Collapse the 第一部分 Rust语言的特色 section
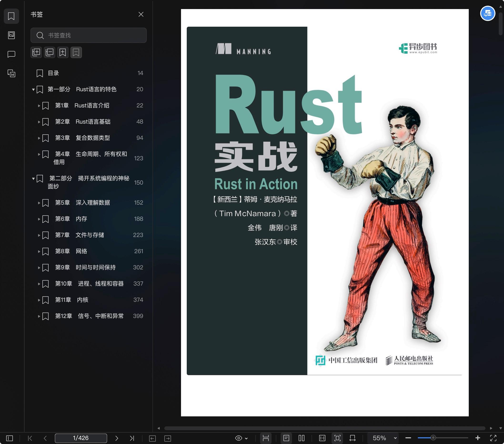 point(33,90)
